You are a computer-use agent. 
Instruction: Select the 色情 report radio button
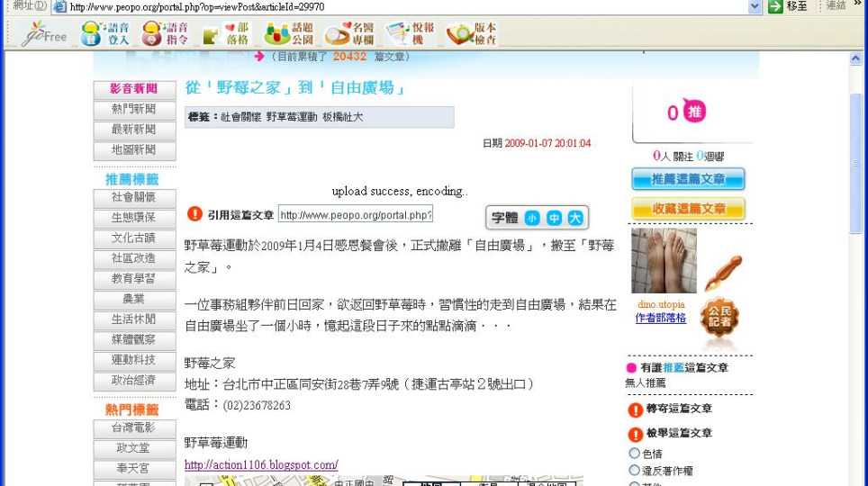point(634,454)
